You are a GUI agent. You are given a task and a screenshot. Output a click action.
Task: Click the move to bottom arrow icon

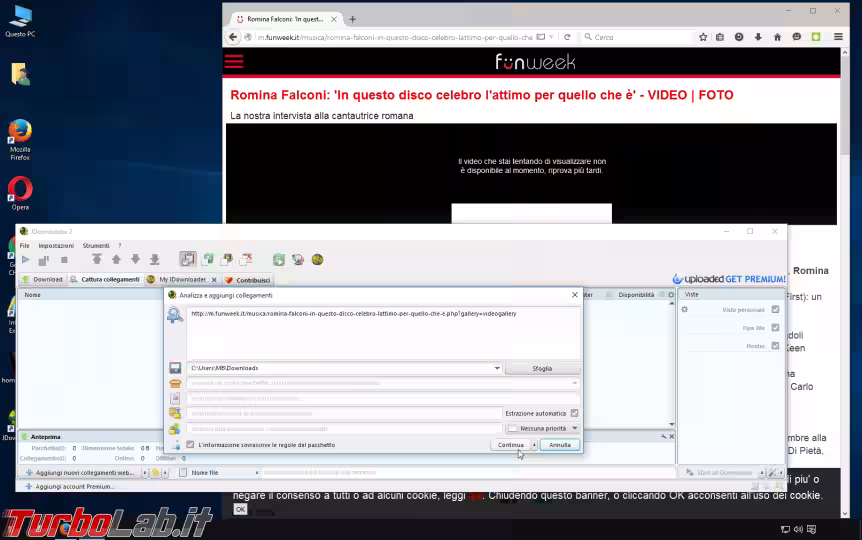pyautogui.click(x=153, y=260)
